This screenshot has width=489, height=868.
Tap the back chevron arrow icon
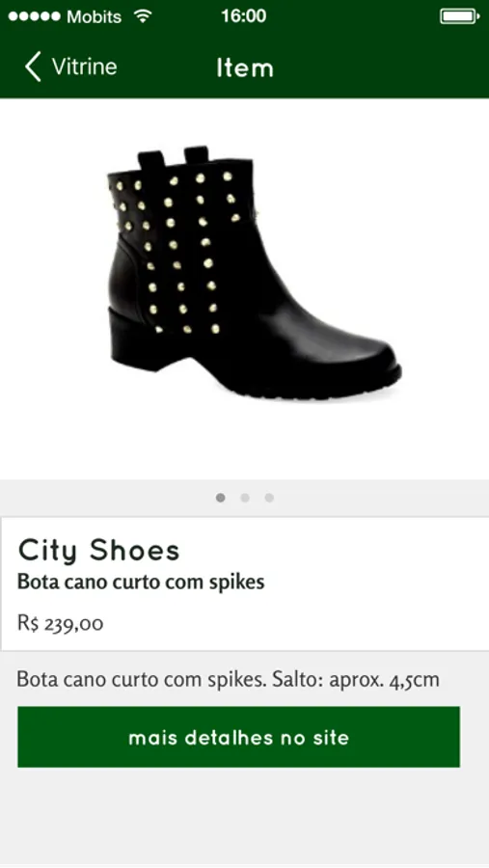tap(33, 67)
